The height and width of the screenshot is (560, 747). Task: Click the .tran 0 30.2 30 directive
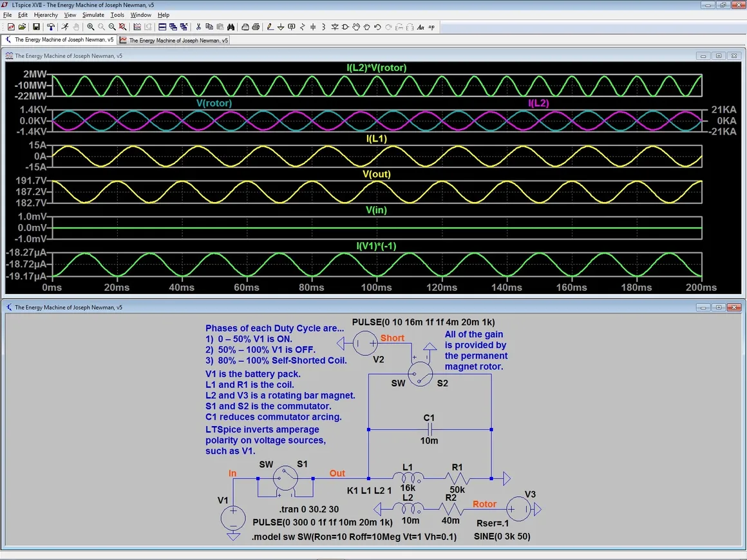tap(310, 509)
